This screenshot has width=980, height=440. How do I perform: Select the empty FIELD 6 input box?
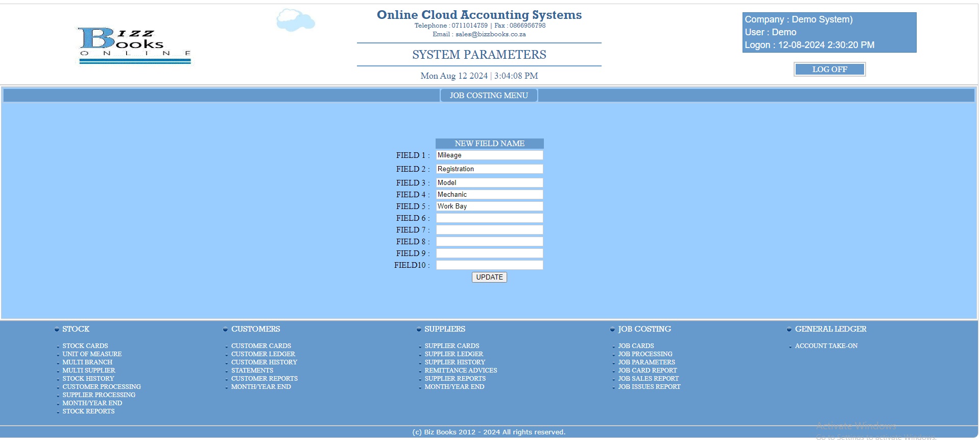[489, 218]
